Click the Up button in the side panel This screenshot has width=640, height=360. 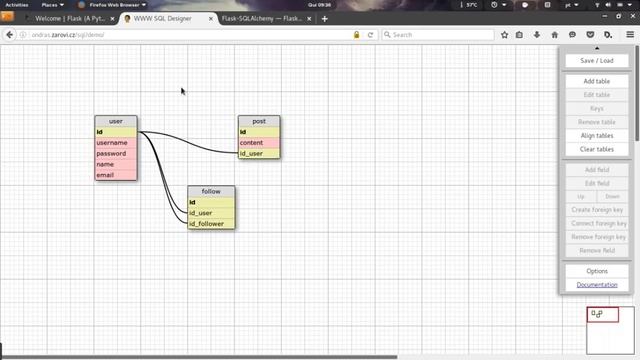pos(581,196)
